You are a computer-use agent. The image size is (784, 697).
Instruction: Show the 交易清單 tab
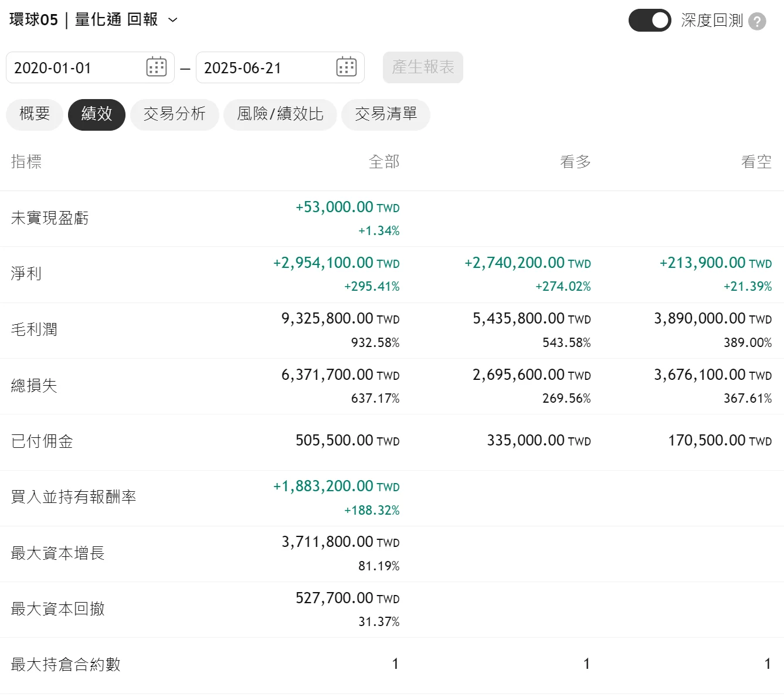pyautogui.click(x=386, y=114)
